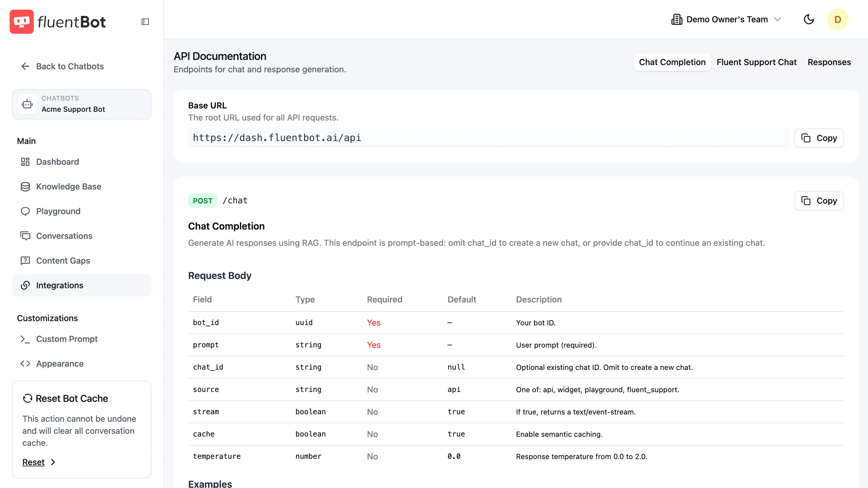
Task: Click the source field cell
Action: coord(206,389)
